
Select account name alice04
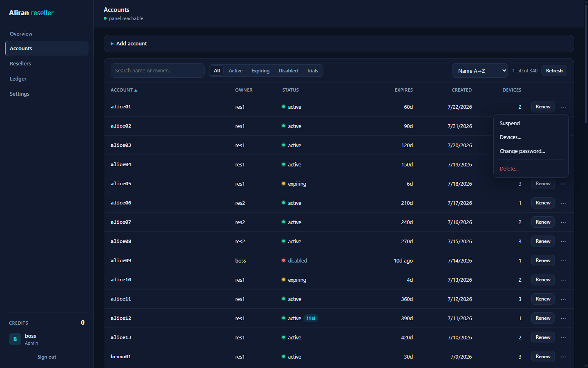pyautogui.click(x=121, y=164)
